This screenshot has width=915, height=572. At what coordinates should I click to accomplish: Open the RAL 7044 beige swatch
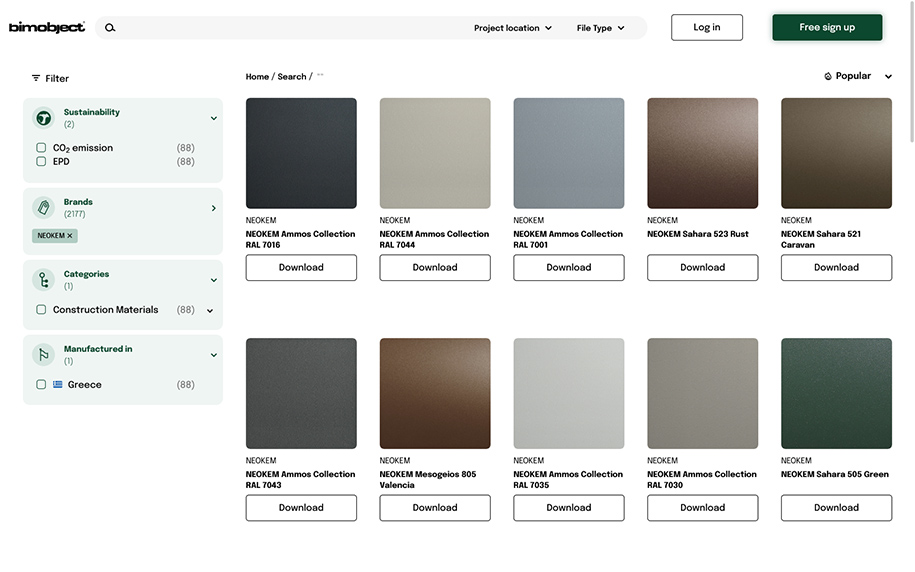[x=435, y=153]
